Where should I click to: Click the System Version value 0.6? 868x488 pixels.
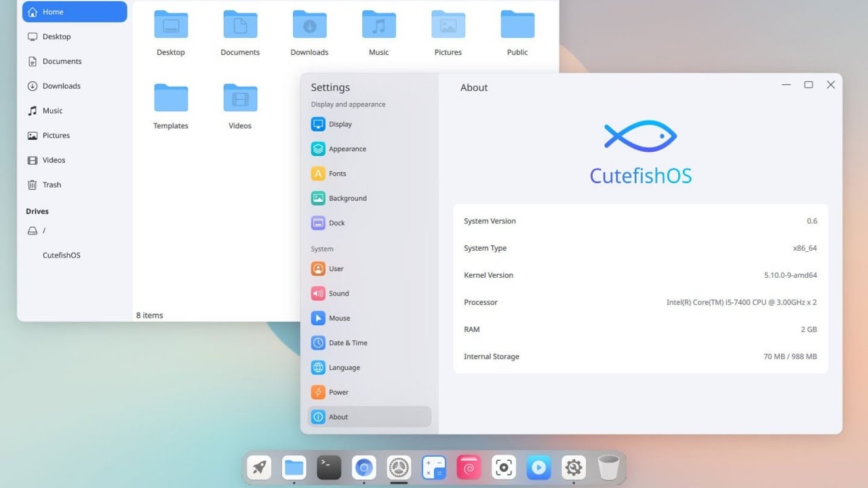(812, 221)
